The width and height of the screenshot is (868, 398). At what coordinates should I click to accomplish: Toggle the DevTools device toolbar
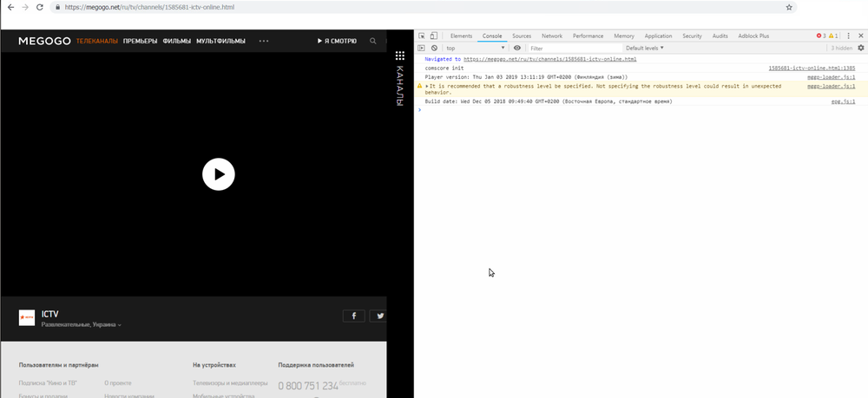(434, 36)
